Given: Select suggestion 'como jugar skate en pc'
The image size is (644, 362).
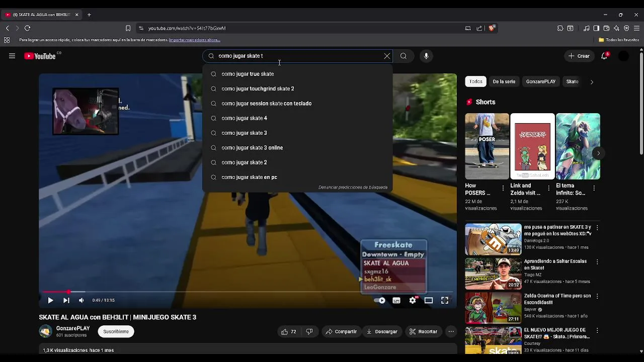Looking at the screenshot, I should (297, 177).
